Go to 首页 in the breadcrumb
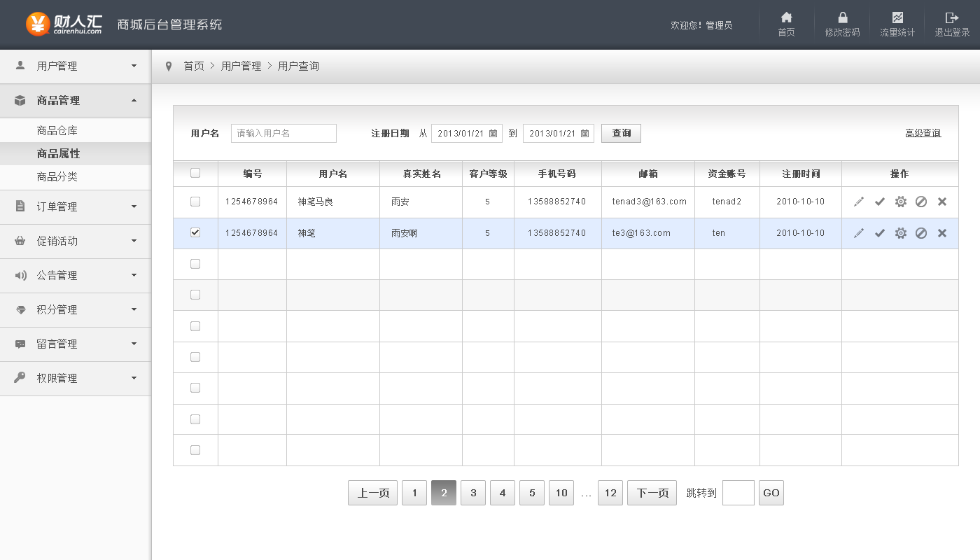The image size is (980, 560). [194, 66]
